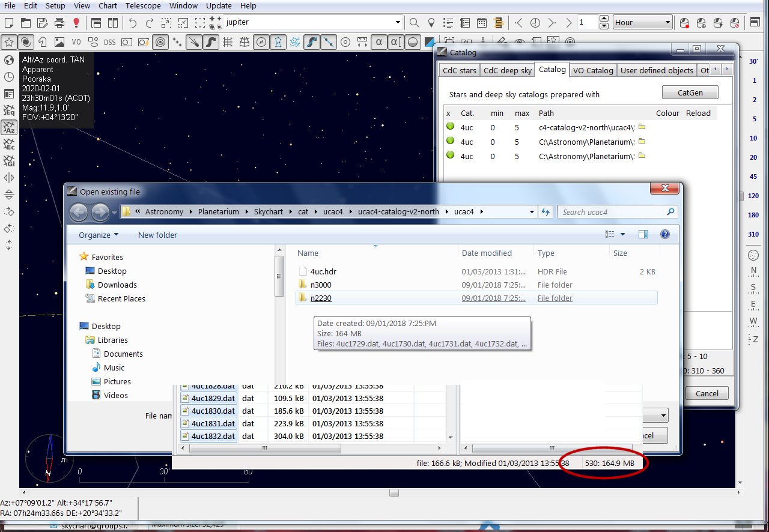
Task: Open date and time clock in left bar
Action: coord(9,76)
